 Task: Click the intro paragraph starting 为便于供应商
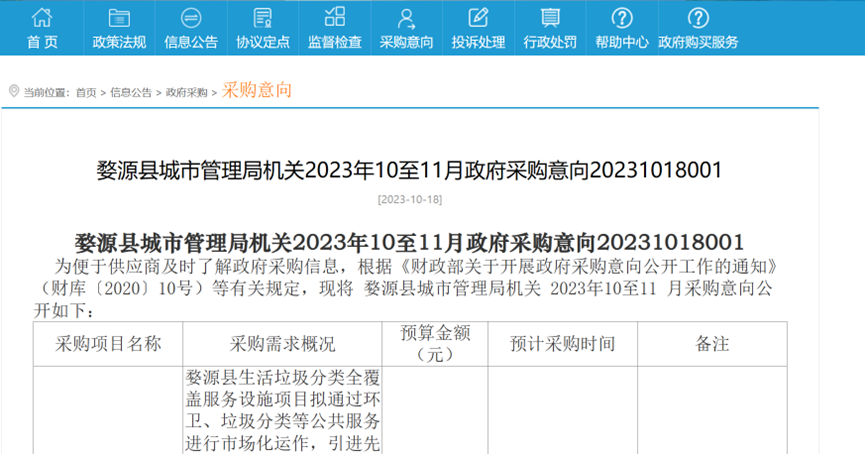(406, 289)
